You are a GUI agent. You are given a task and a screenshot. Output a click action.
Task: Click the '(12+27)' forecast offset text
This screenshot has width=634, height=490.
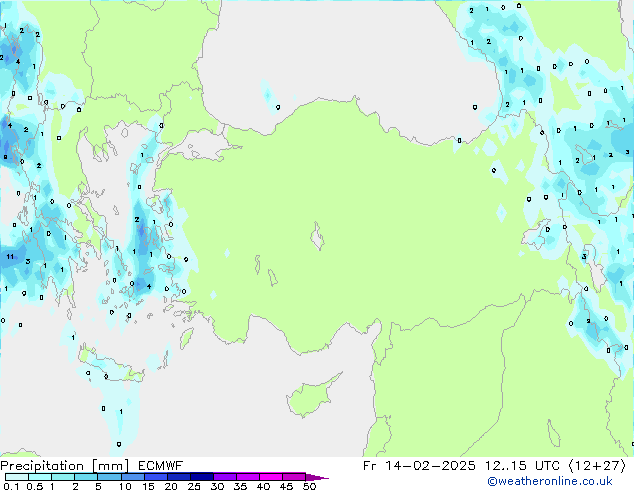(x=597, y=466)
